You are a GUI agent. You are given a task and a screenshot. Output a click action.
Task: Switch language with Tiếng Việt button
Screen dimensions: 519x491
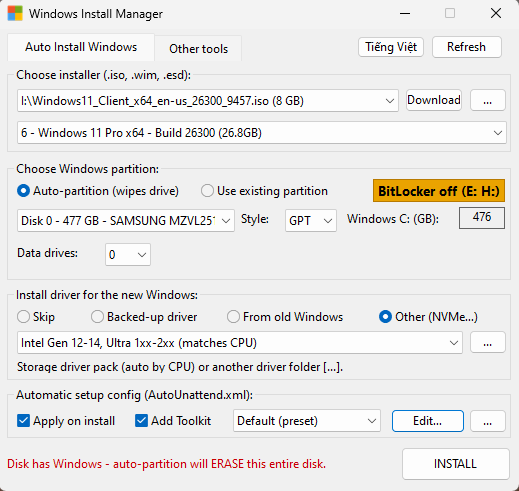pos(391,47)
